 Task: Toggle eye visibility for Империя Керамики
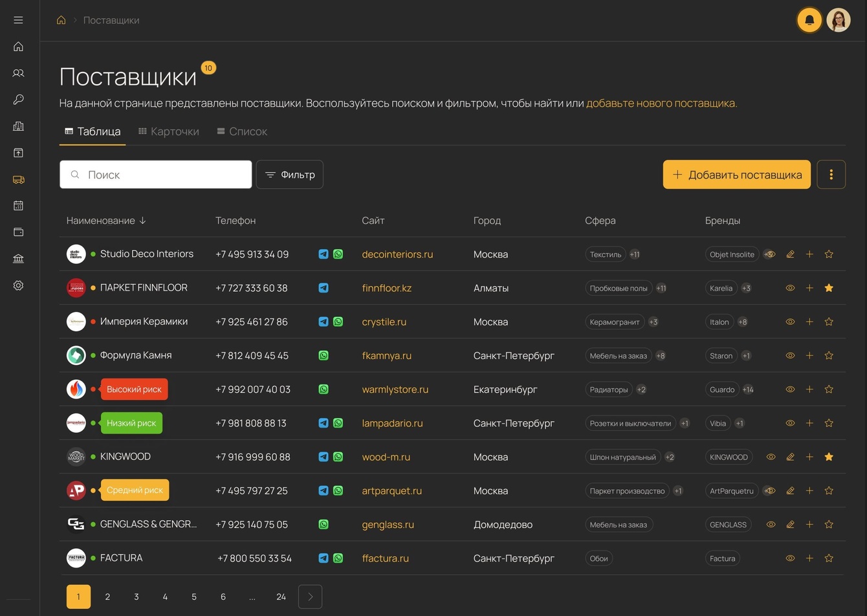(790, 322)
